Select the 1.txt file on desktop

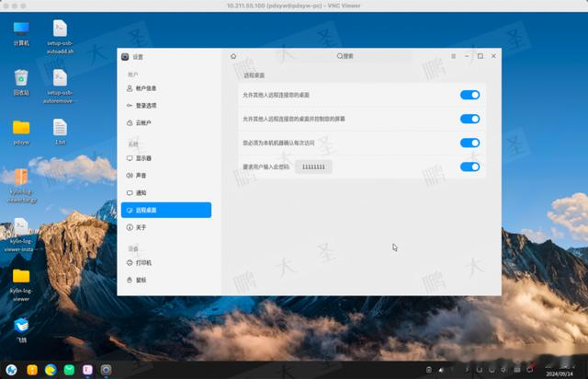click(x=60, y=132)
